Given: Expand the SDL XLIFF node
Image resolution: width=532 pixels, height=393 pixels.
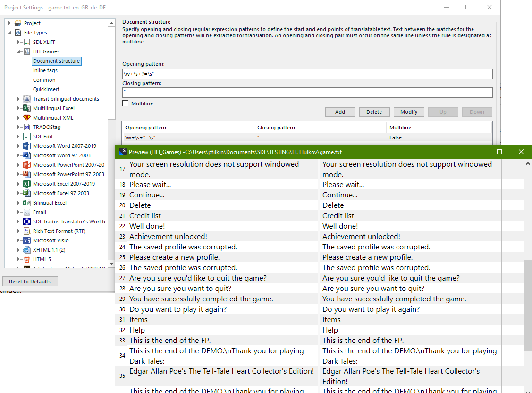Looking at the screenshot, I should (18, 42).
